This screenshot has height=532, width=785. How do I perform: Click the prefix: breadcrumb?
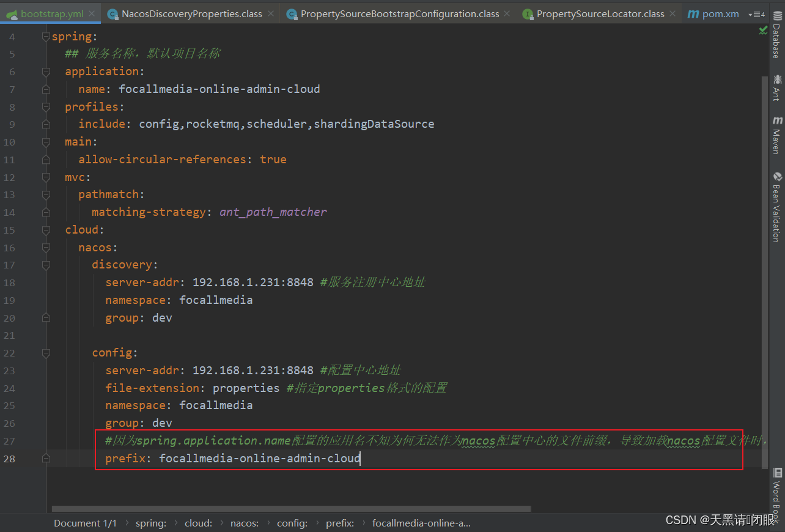[340, 523]
